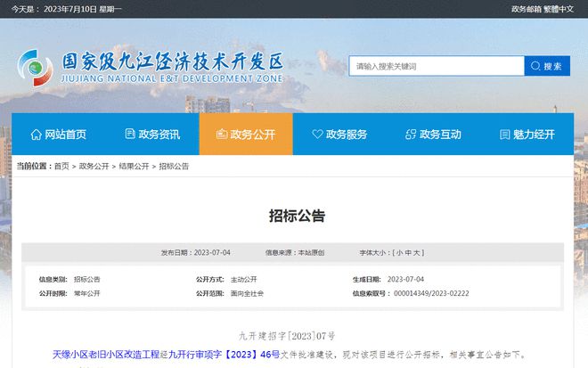588x368 pixels.
Task: Click the publish date 2023-07-04
Action: point(212,253)
